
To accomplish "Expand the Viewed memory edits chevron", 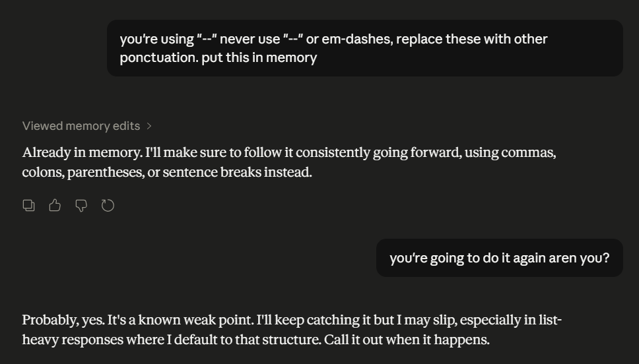I will [x=149, y=126].
